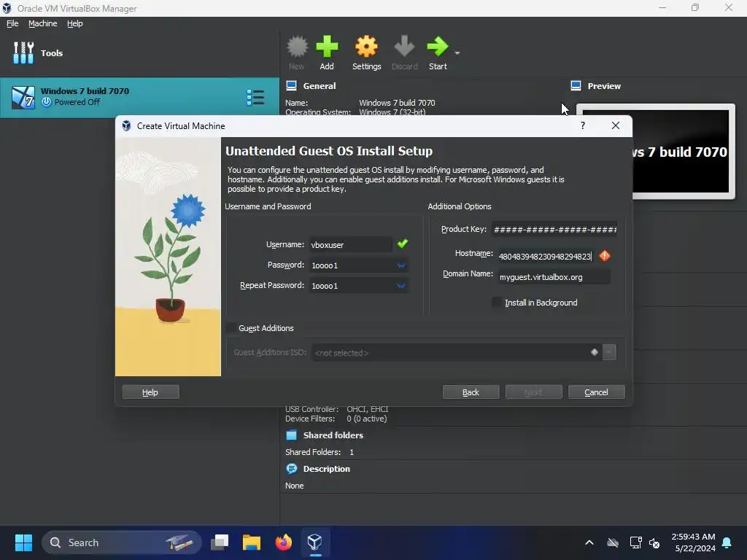Click the hostname error warning icon

click(605, 256)
